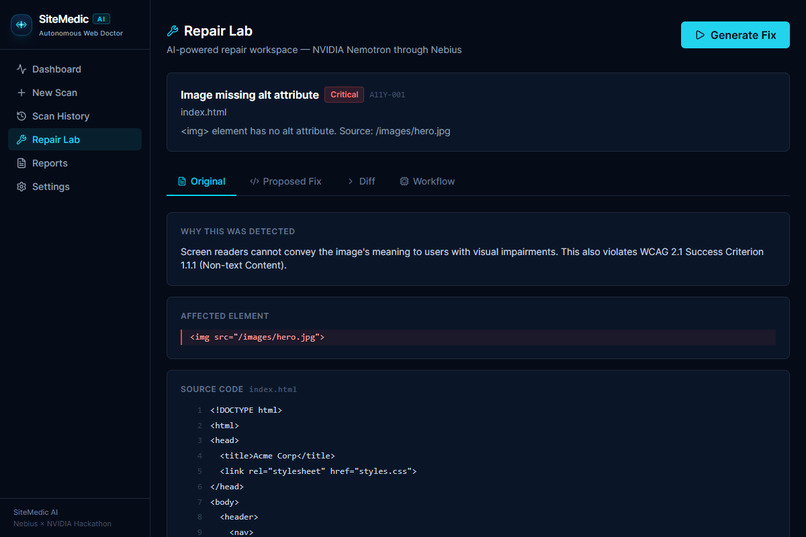Click the Diff tab chevron icon

(350, 181)
